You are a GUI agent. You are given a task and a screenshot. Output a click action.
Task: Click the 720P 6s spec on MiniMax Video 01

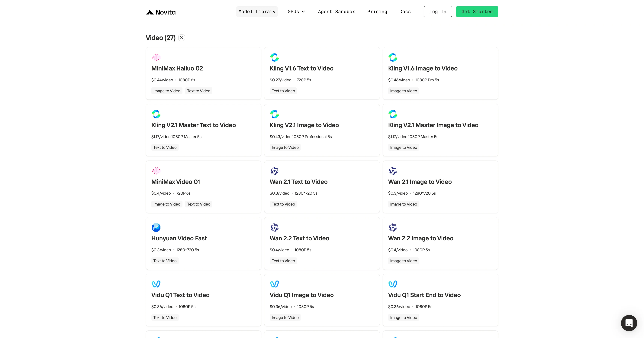tap(183, 193)
